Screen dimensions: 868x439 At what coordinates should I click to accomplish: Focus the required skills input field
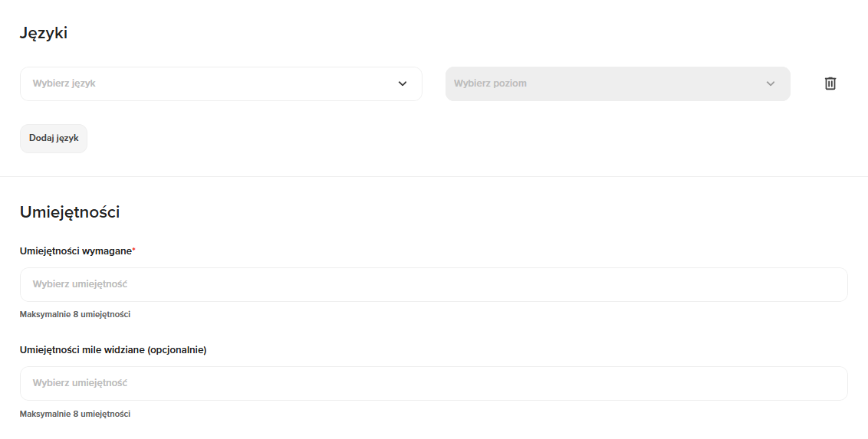point(433,284)
